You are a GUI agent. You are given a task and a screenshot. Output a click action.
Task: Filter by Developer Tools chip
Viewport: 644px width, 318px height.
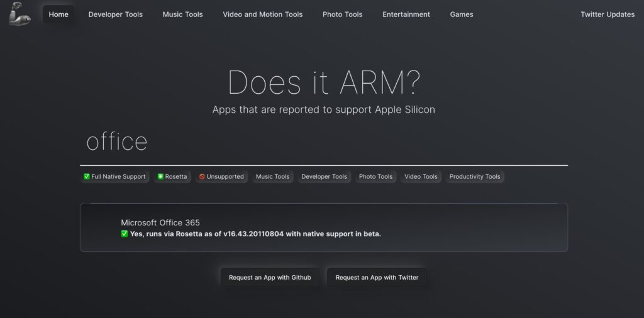[x=324, y=176]
